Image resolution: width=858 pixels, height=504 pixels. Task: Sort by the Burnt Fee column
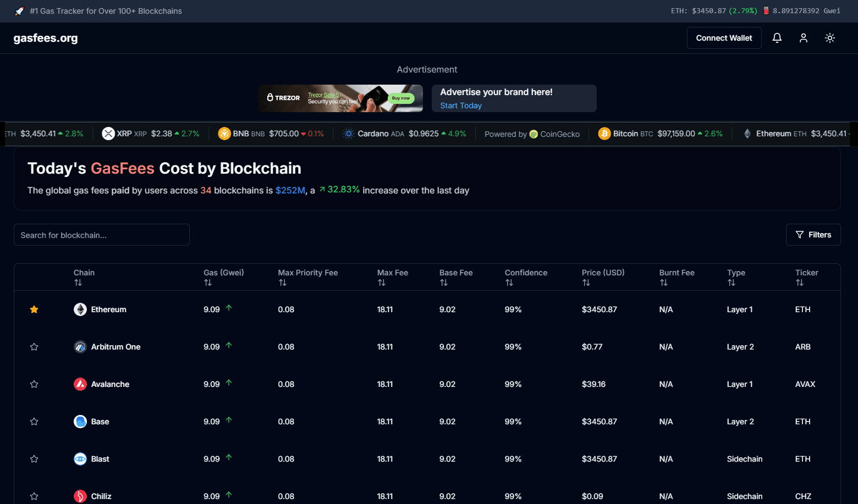point(664,283)
